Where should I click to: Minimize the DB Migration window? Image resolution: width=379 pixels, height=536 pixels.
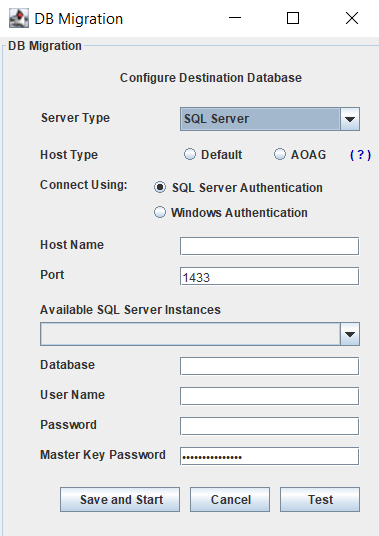tap(235, 18)
